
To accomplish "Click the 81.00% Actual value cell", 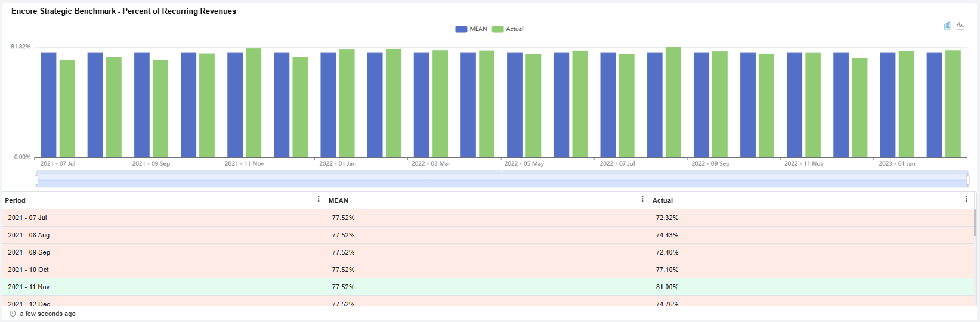I will click(x=667, y=287).
